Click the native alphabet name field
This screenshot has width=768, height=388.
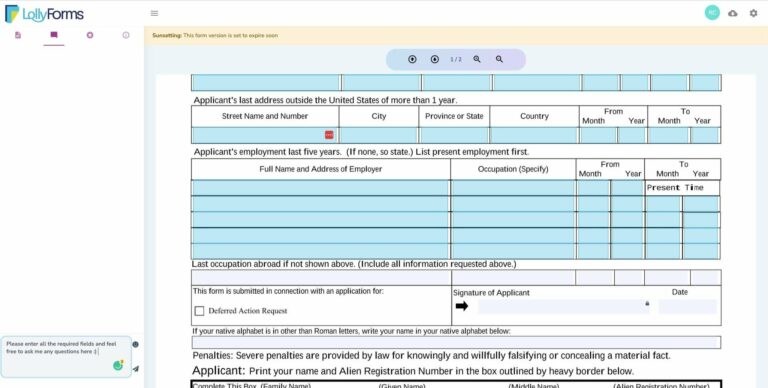456,342
